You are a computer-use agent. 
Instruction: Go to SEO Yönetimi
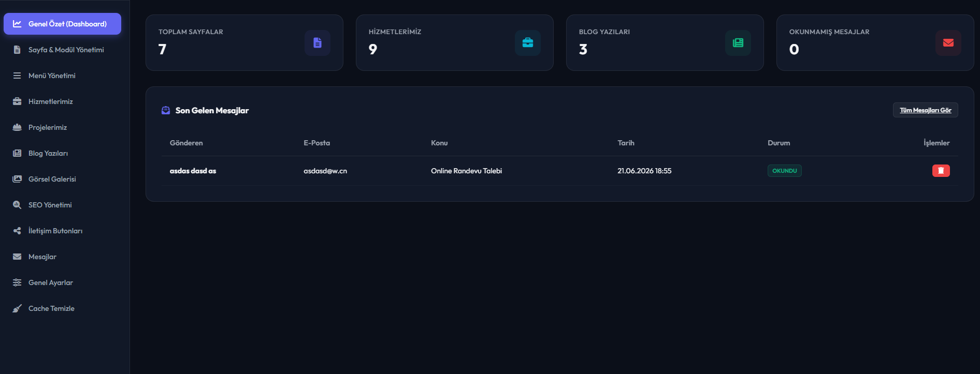62,205
